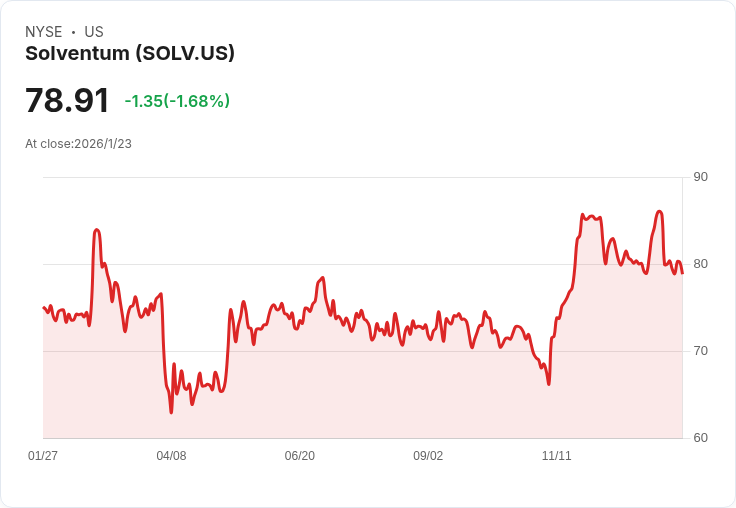Click the rightmost end of the price line

point(682,274)
